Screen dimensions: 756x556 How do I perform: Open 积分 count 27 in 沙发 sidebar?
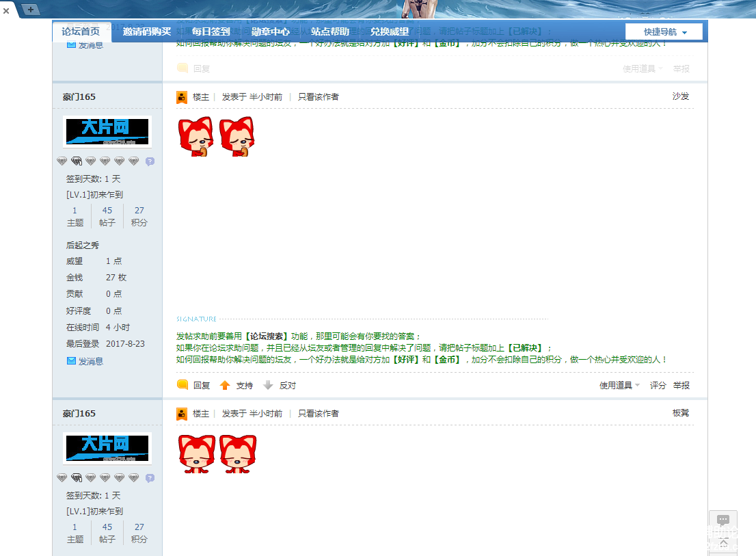point(139,210)
